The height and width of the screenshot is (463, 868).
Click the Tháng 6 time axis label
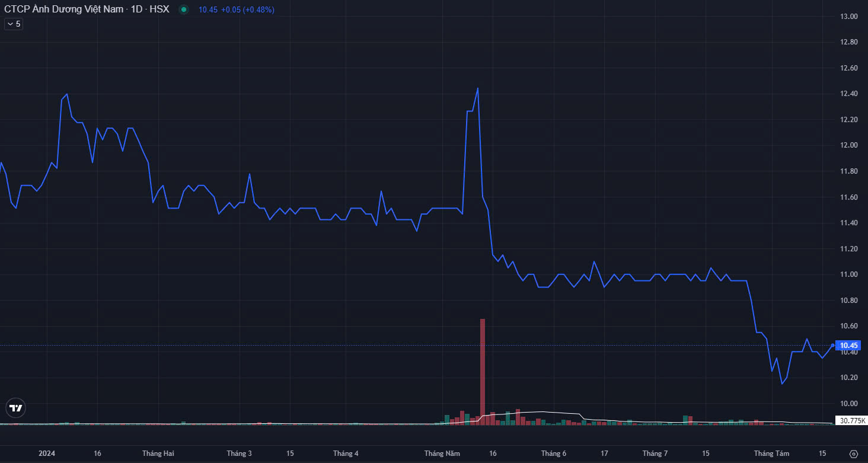[x=554, y=454]
